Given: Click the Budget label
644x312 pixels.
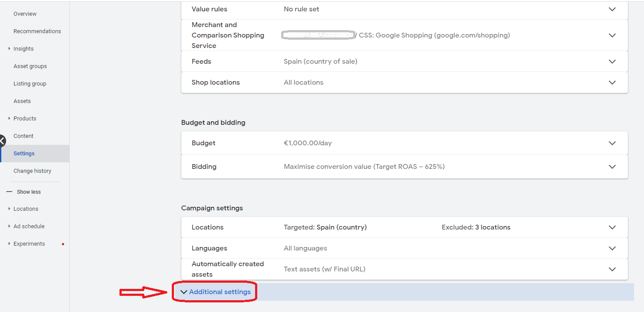Looking at the screenshot, I should (x=204, y=143).
